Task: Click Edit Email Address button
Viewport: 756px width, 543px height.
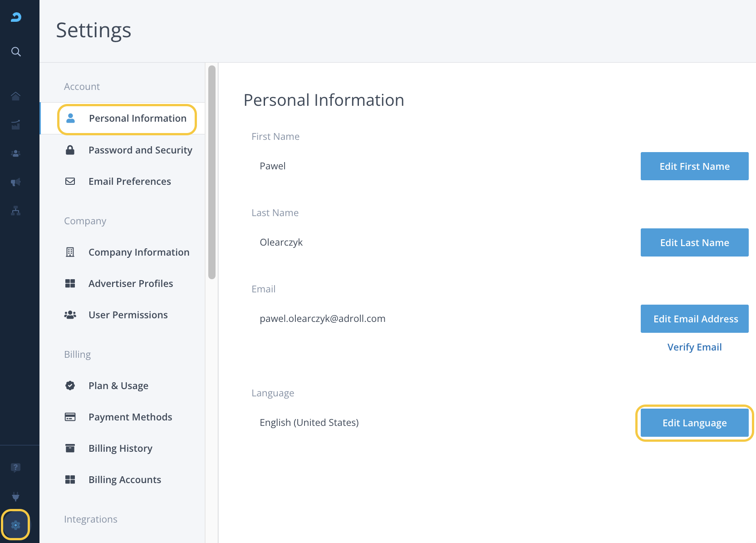Action: tap(694, 319)
